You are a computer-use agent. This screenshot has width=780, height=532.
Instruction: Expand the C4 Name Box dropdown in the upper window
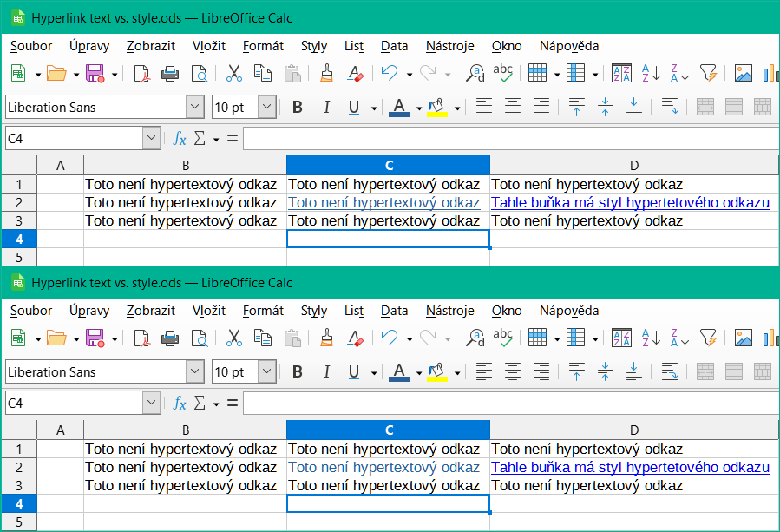coord(152,138)
